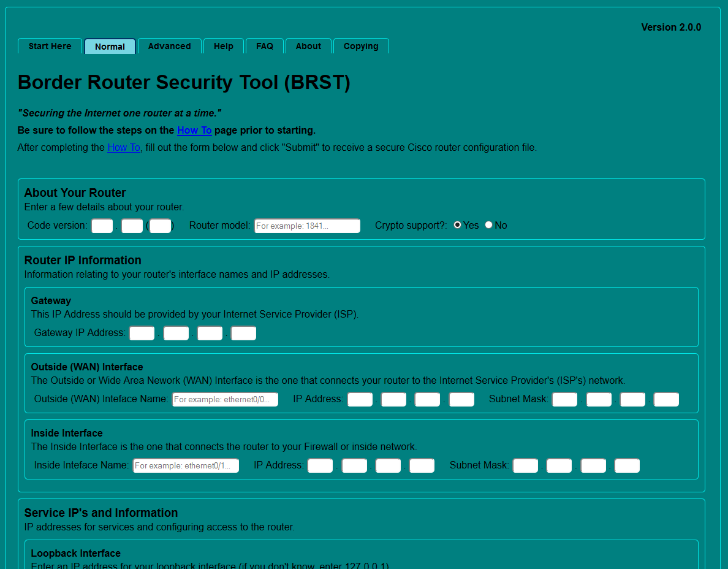Screen dimensions: 728x569
Task: Open the About tab
Action: (x=308, y=46)
